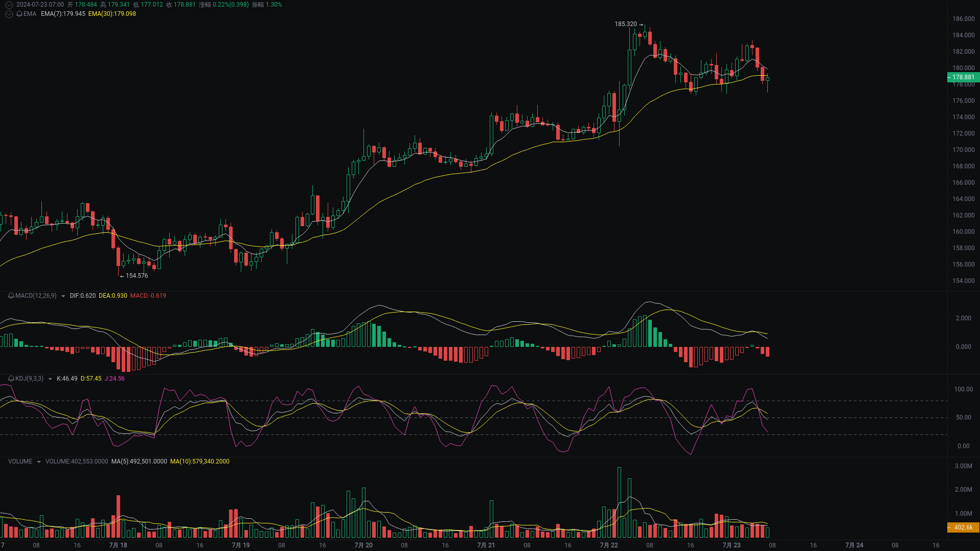Click the amplitude 1.30% value
Image resolution: width=980 pixels, height=551 pixels.
[x=274, y=5]
